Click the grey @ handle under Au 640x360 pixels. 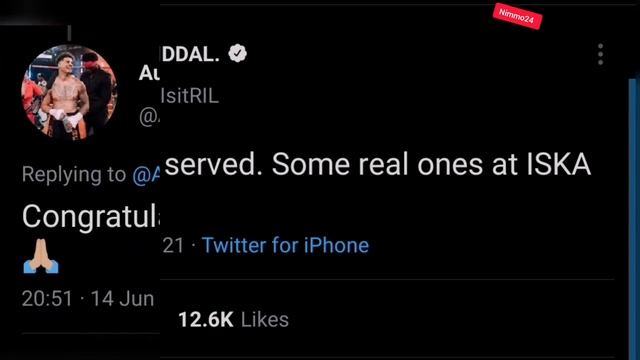(x=149, y=117)
